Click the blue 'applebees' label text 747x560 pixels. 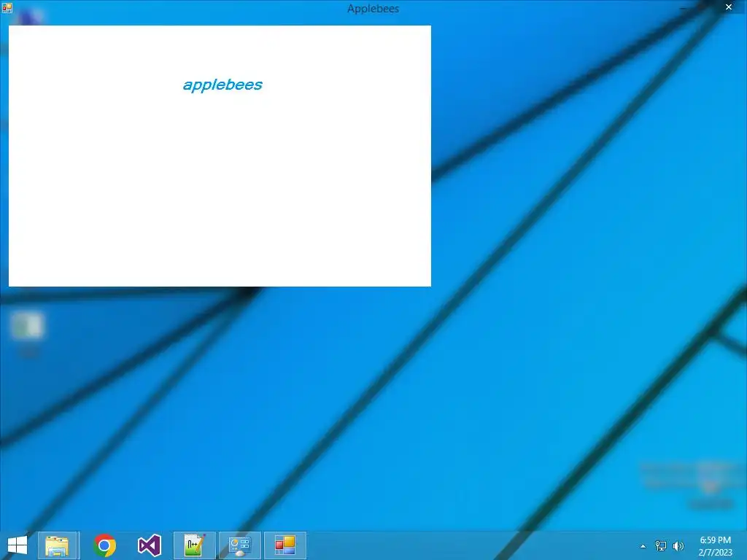pyautogui.click(x=223, y=85)
